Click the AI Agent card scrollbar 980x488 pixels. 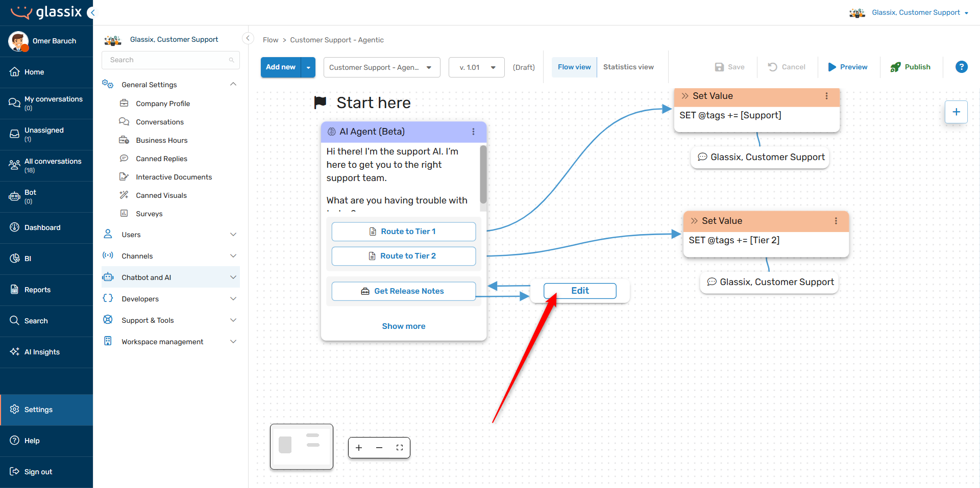coord(483,174)
